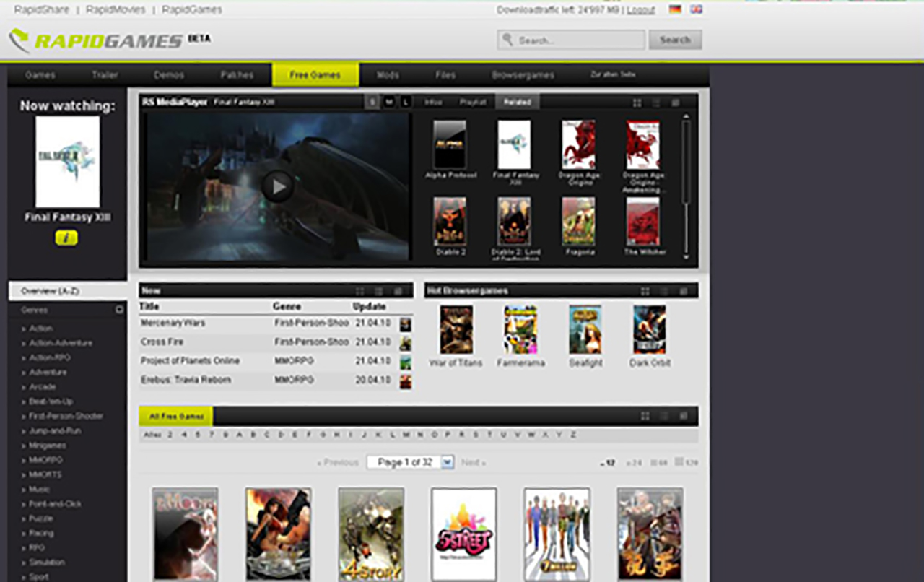This screenshot has width=924, height=582.
Task: Open the Action-Adventure genre in the sidebar
Action: point(61,343)
